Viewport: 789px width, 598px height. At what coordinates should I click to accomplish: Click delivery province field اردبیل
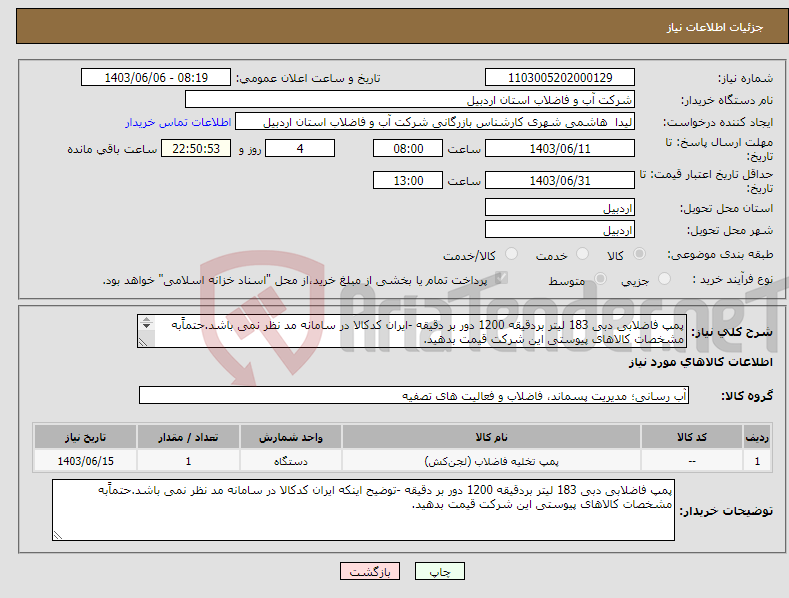click(x=560, y=207)
